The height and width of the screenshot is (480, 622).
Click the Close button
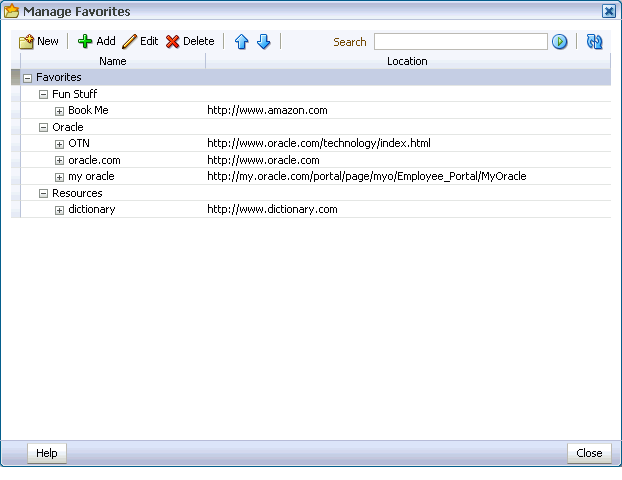pos(589,453)
